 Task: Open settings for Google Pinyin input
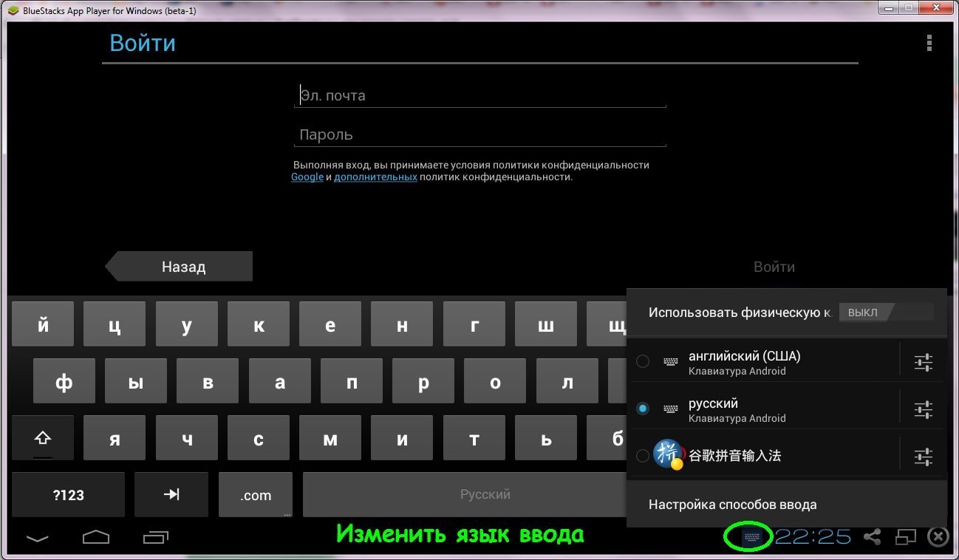924,457
